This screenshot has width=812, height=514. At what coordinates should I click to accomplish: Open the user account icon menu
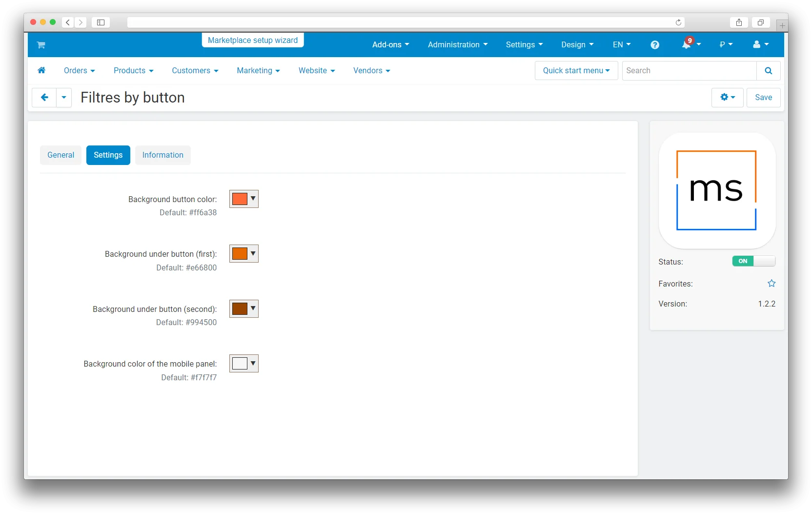point(760,44)
